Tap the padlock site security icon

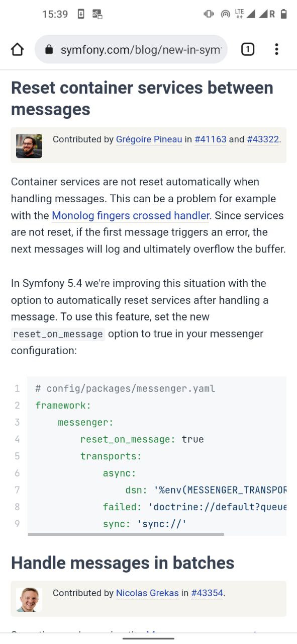49,50
